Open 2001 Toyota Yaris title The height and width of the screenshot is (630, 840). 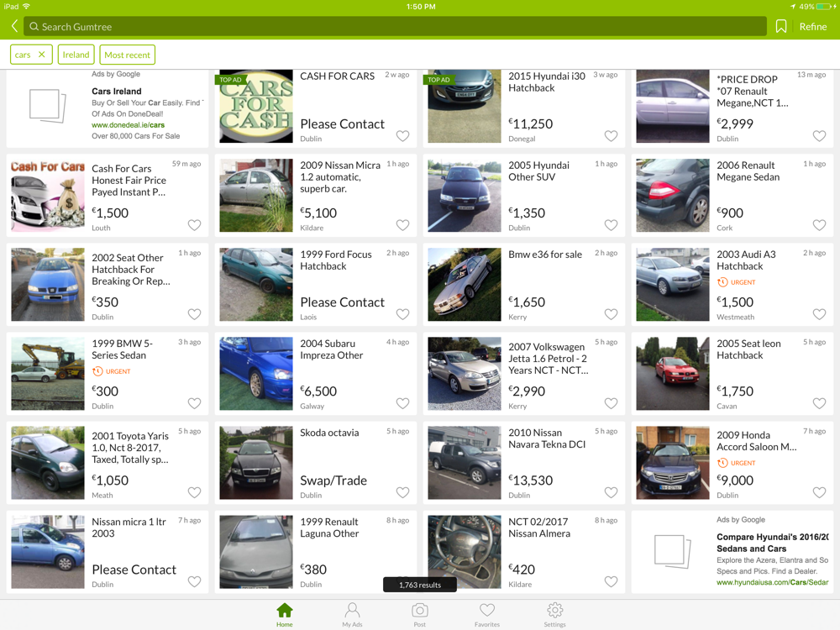130,448
